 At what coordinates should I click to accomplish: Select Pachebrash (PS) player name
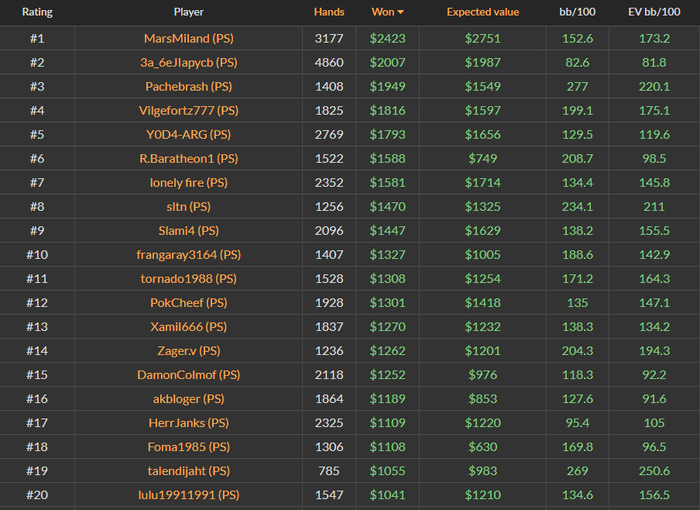[x=188, y=87]
